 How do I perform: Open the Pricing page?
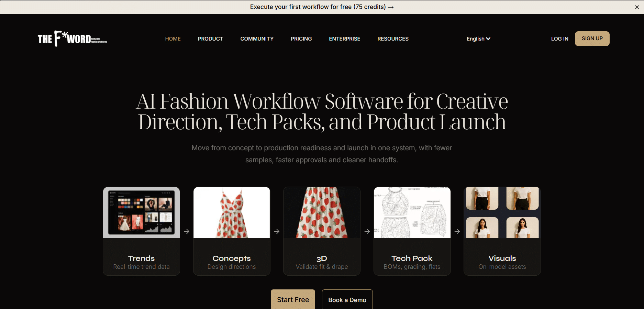pos(301,39)
